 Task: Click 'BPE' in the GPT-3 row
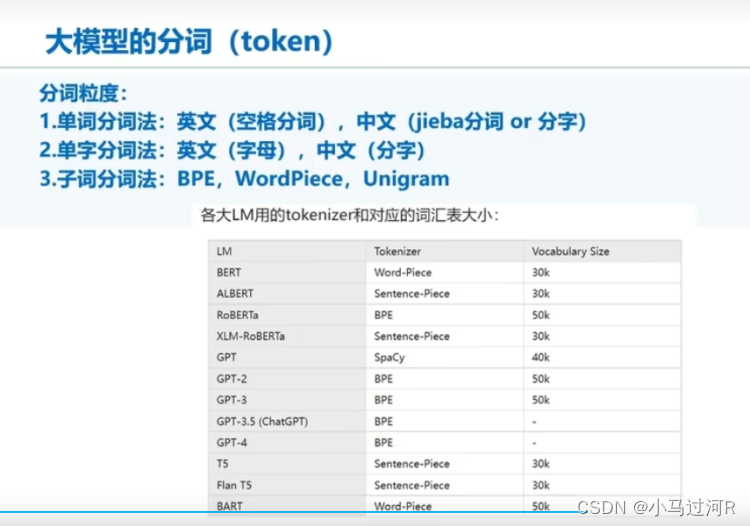pos(384,400)
